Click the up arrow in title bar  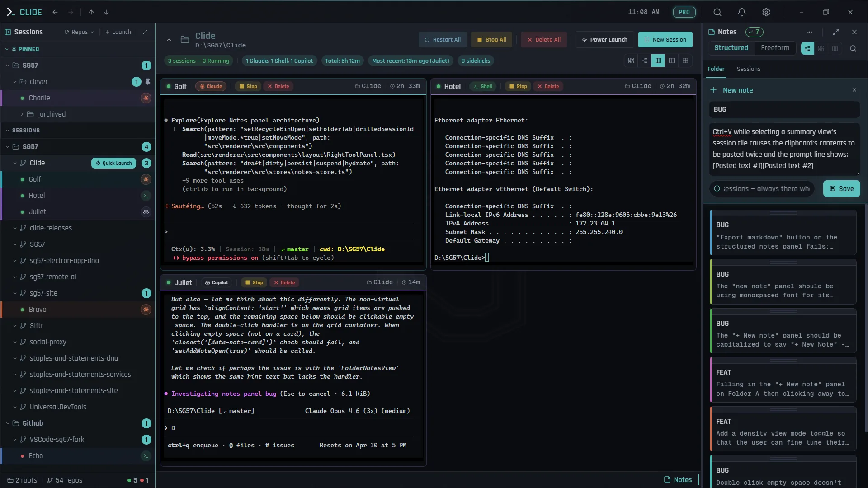pyautogui.click(x=91, y=12)
